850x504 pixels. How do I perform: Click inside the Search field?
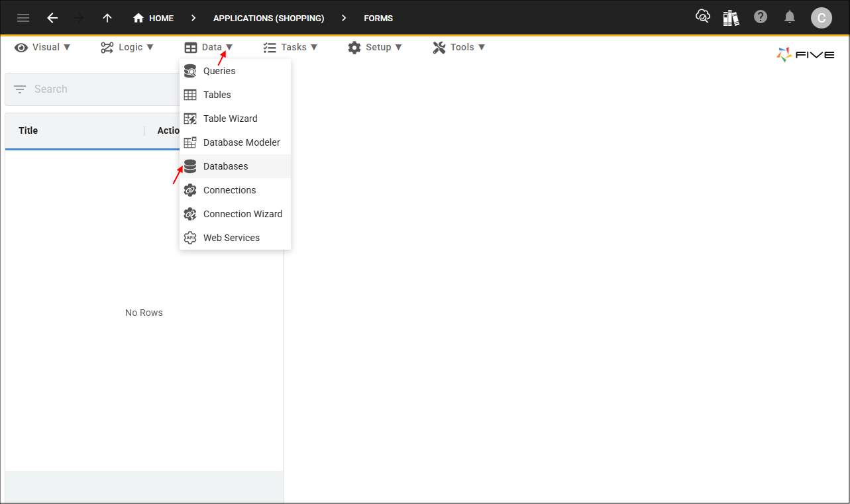93,89
